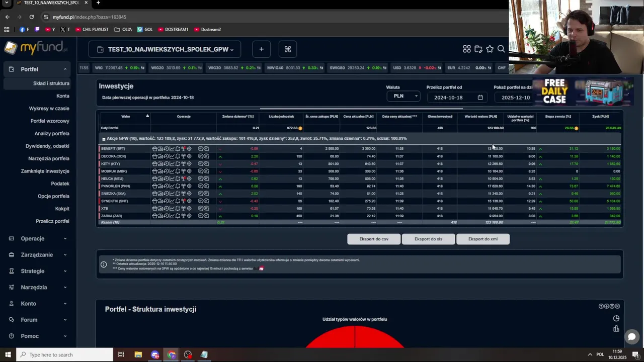
Task: Open Dywidendy, odsetki in sidebar
Action: [x=47, y=146]
